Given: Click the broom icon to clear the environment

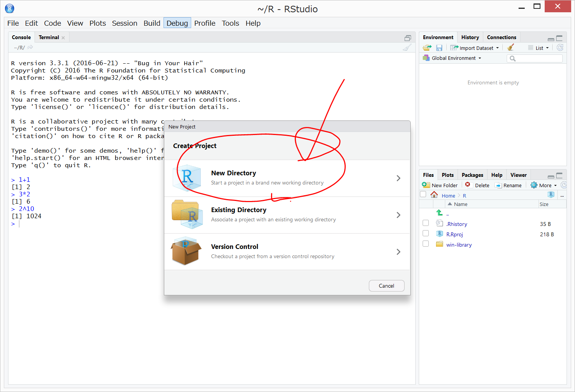Looking at the screenshot, I should [x=511, y=48].
